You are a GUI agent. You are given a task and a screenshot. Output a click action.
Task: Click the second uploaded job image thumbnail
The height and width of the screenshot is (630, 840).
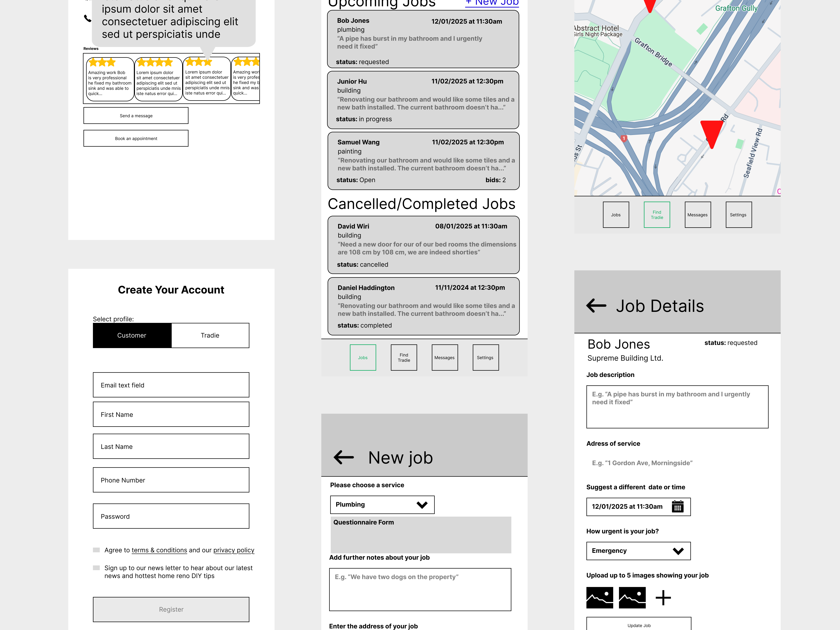(632, 598)
